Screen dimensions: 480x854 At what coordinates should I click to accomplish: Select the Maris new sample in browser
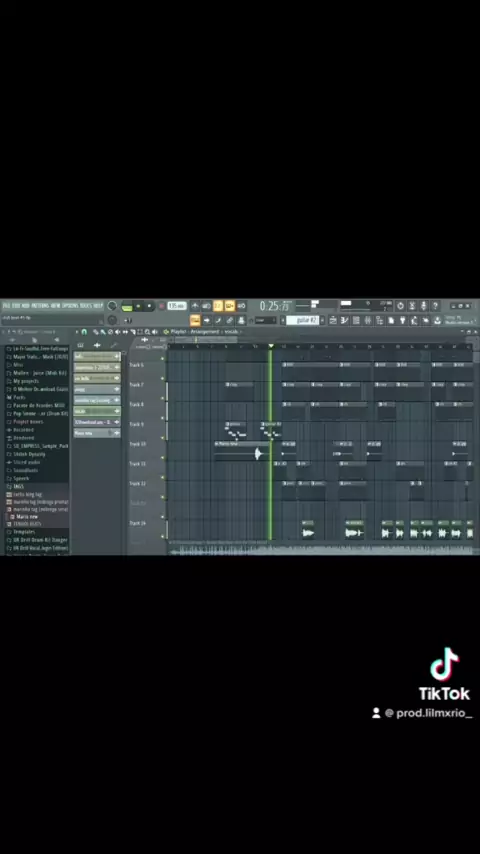tap(27, 516)
